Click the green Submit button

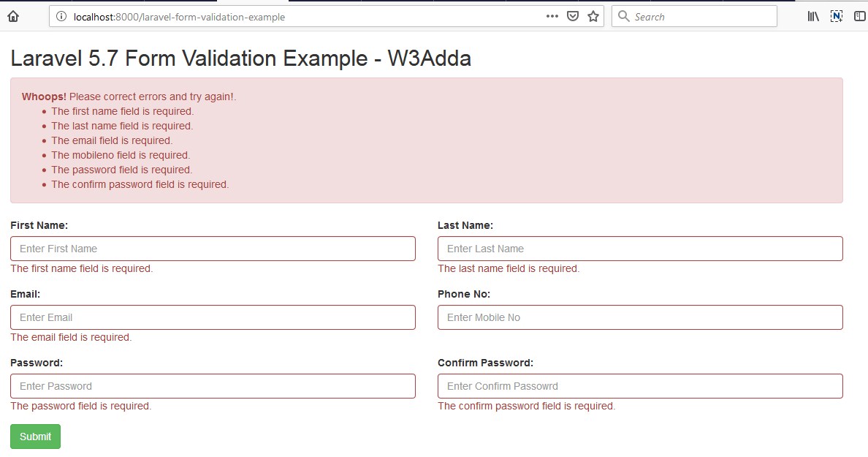[x=35, y=436]
